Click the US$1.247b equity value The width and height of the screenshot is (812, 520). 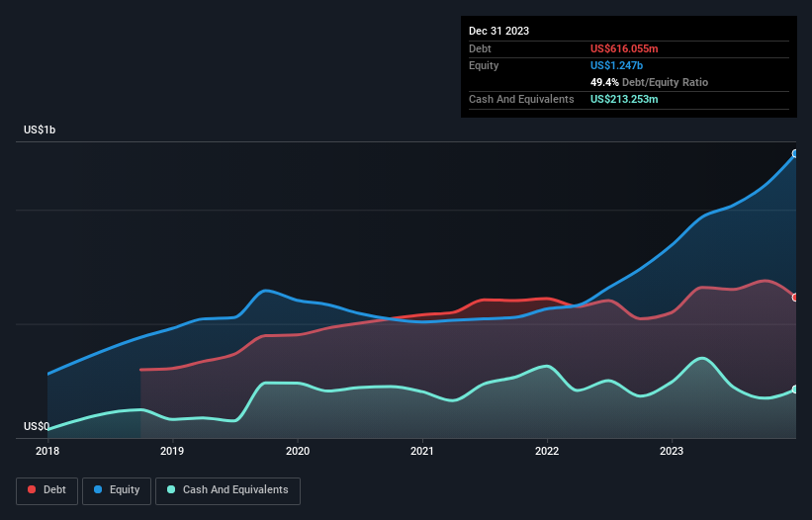(x=616, y=65)
